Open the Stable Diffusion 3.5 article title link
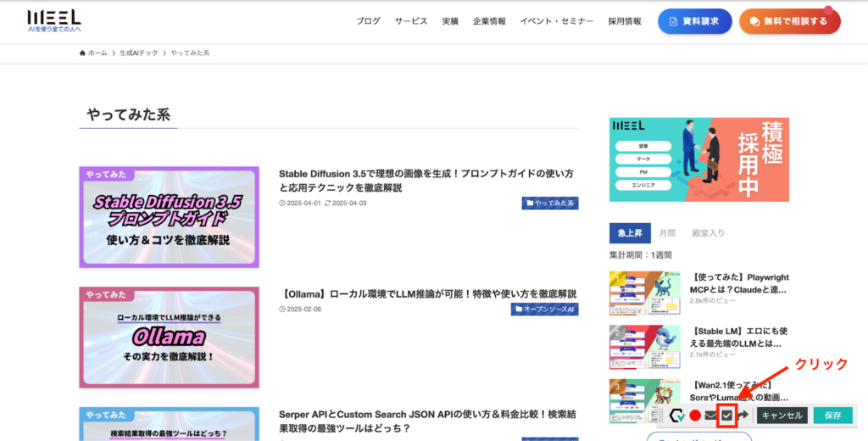 click(426, 181)
